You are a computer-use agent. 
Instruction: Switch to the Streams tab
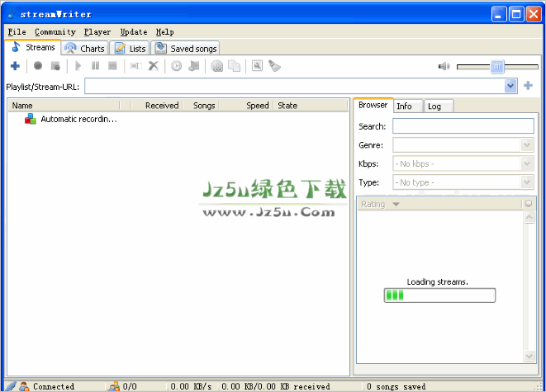(x=33, y=47)
